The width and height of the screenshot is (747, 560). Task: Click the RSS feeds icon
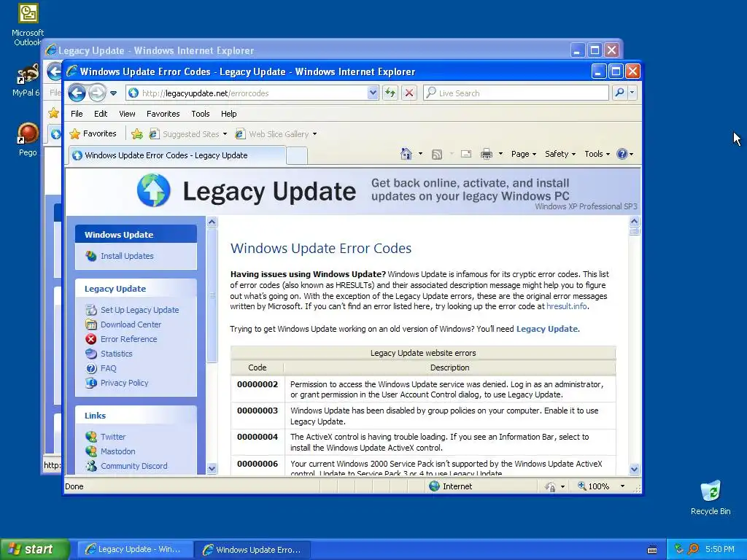[437, 154]
